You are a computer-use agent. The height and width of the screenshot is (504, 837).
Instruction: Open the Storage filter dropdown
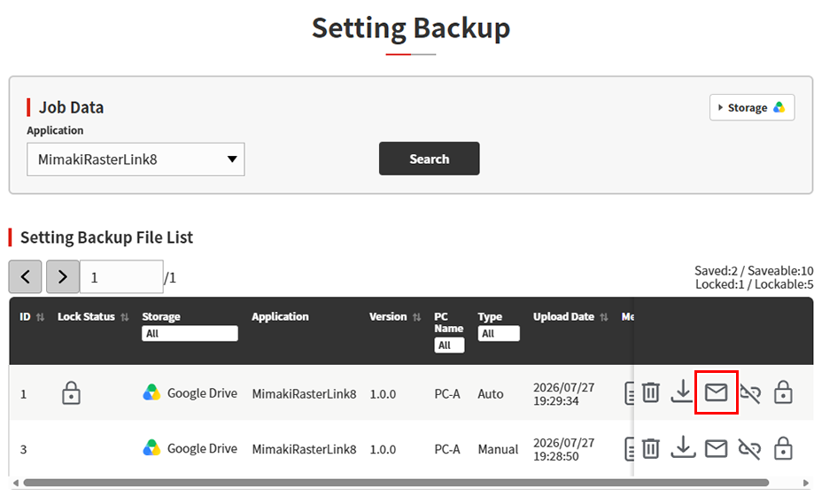(190, 334)
